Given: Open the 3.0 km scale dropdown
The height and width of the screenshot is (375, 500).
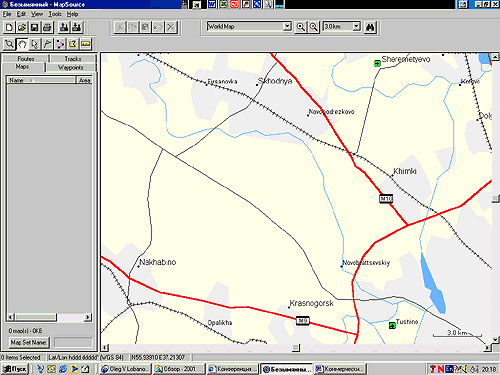Looking at the screenshot, I should pyautogui.click(x=357, y=26).
